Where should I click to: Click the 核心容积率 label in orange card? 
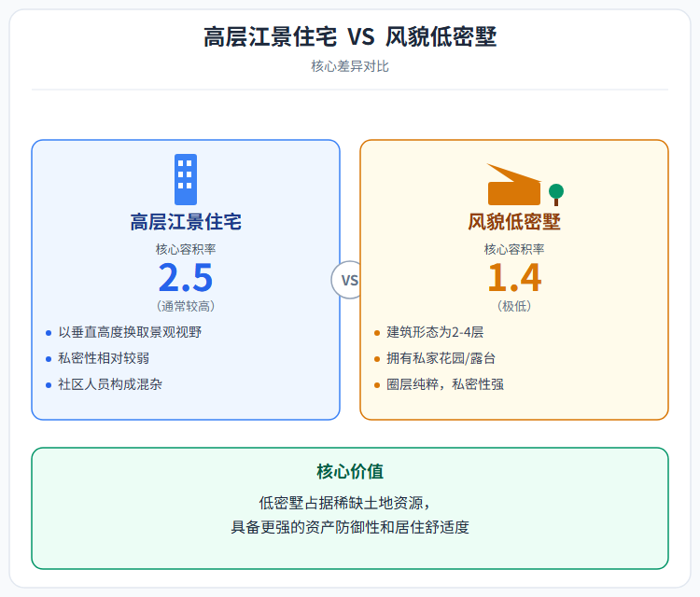click(x=514, y=249)
